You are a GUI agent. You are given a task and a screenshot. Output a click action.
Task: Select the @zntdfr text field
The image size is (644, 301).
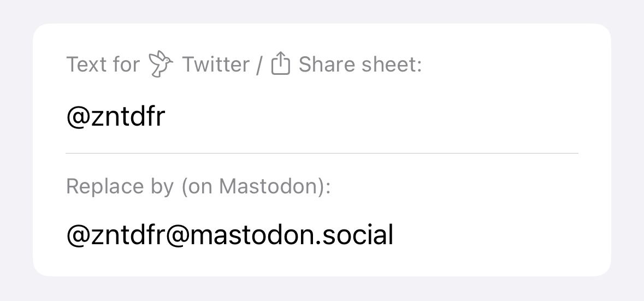(322, 116)
